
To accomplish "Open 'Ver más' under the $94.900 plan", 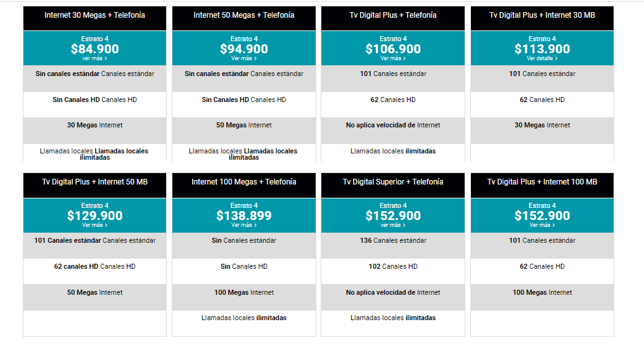I will tap(243, 58).
